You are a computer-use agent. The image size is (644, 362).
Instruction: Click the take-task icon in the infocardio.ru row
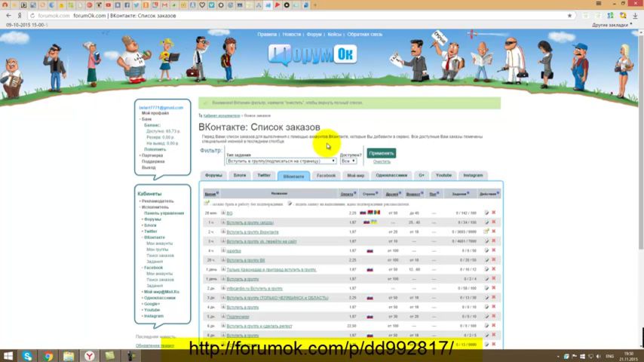tap(486, 288)
